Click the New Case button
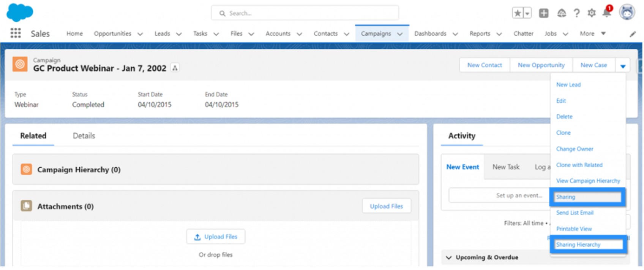This screenshot has width=644, height=270. (x=593, y=65)
